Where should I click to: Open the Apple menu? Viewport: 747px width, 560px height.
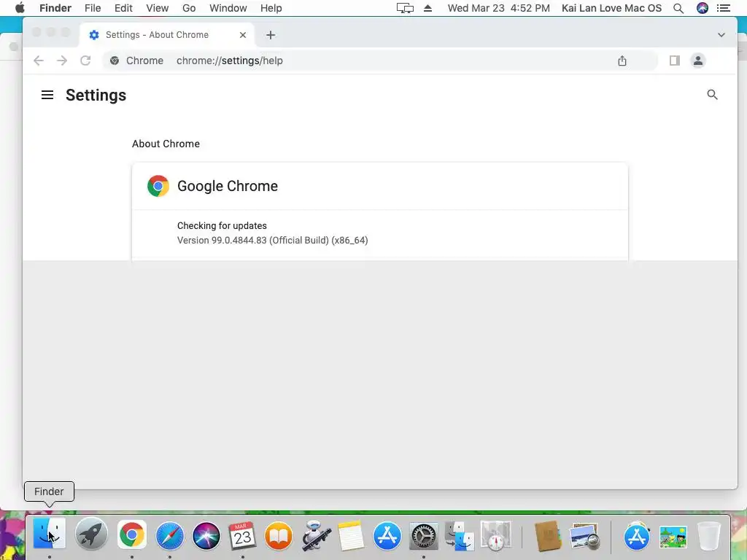20,8
